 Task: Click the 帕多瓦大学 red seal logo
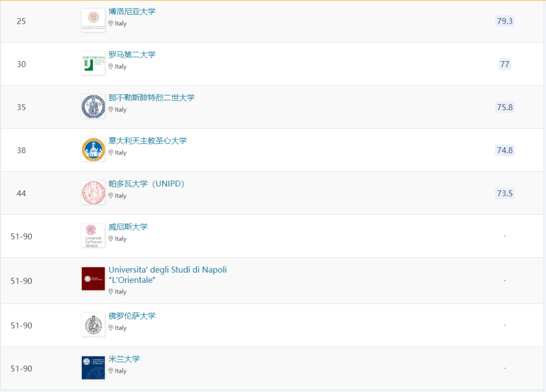click(x=94, y=192)
